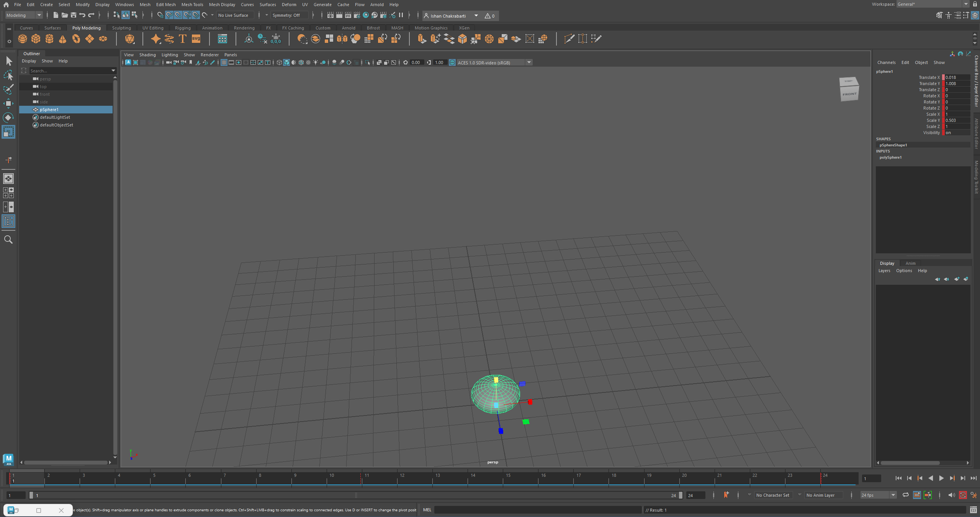Create a polygon cylinder from the shelf

coord(49,39)
